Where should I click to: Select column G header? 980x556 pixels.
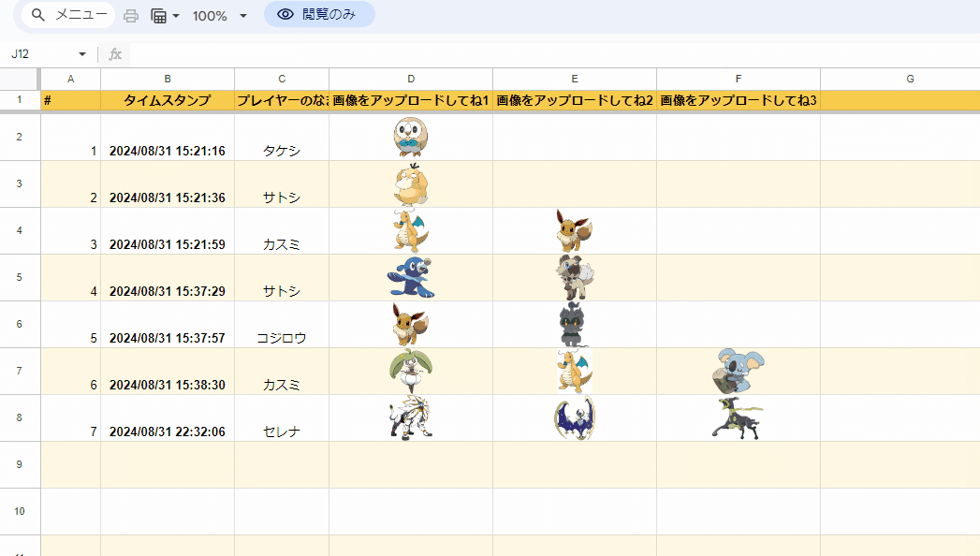[900, 80]
